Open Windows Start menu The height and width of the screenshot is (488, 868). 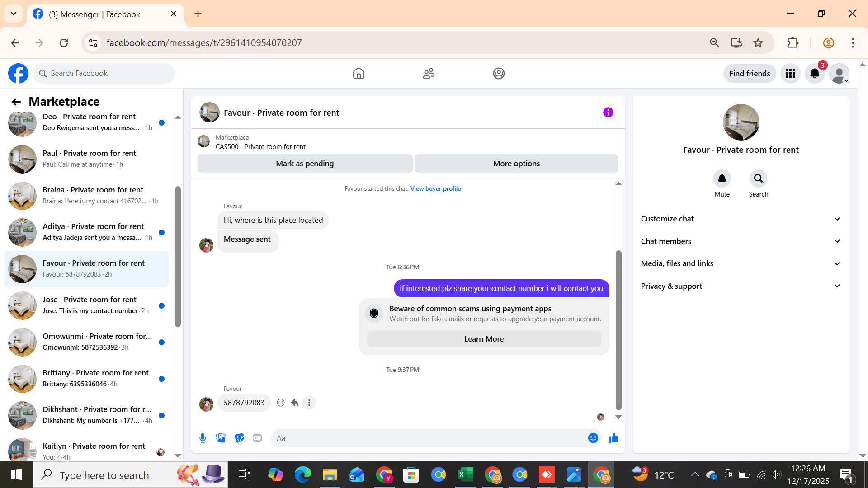[16, 474]
